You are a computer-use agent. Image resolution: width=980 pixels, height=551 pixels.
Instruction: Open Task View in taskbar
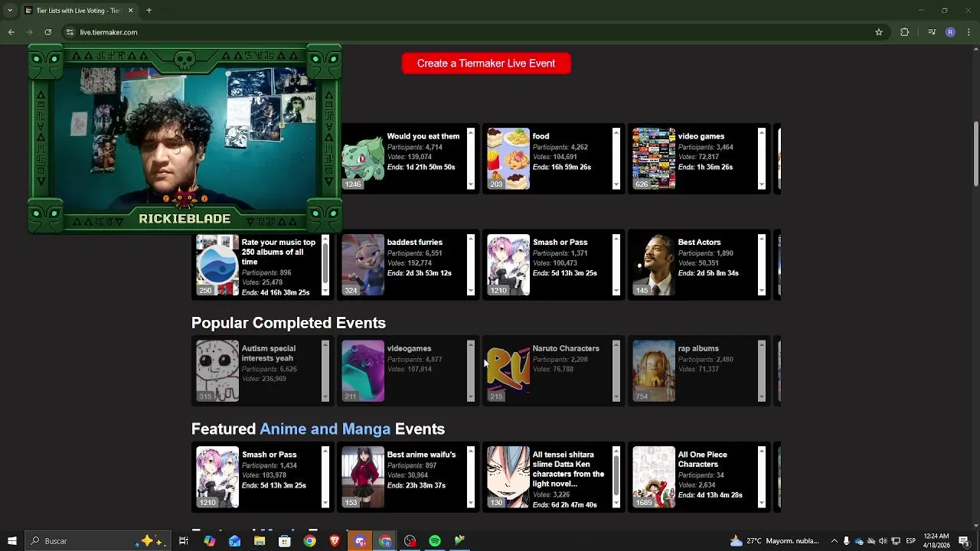coord(184,541)
